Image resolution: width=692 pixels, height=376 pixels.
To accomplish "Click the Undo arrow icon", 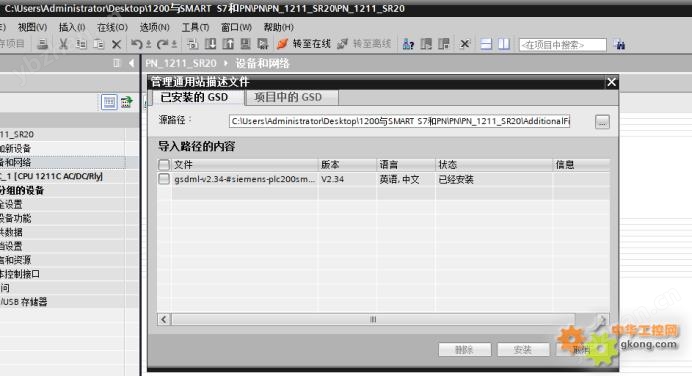I will [136, 44].
